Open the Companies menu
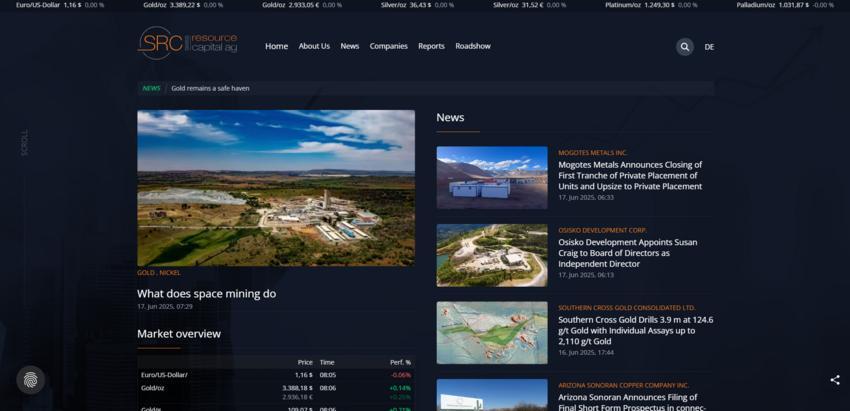This screenshot has height=411, width=850. point(388,46)
